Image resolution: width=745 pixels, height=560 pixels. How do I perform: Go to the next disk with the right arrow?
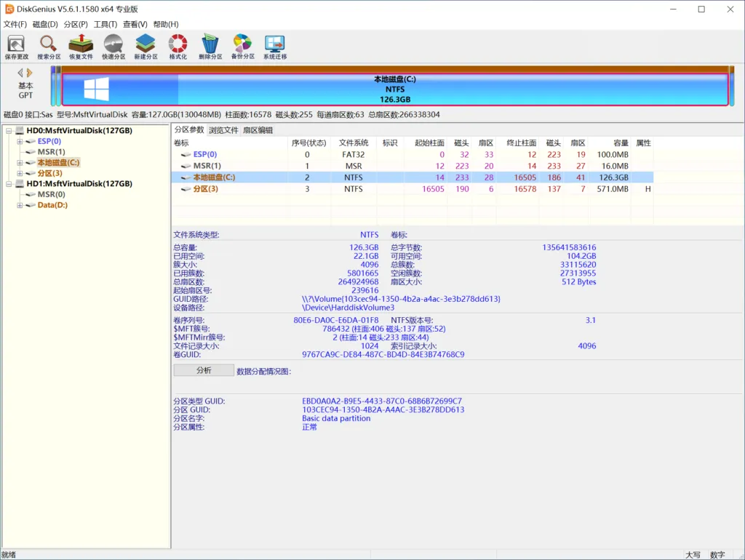click(x=29, y=73)
